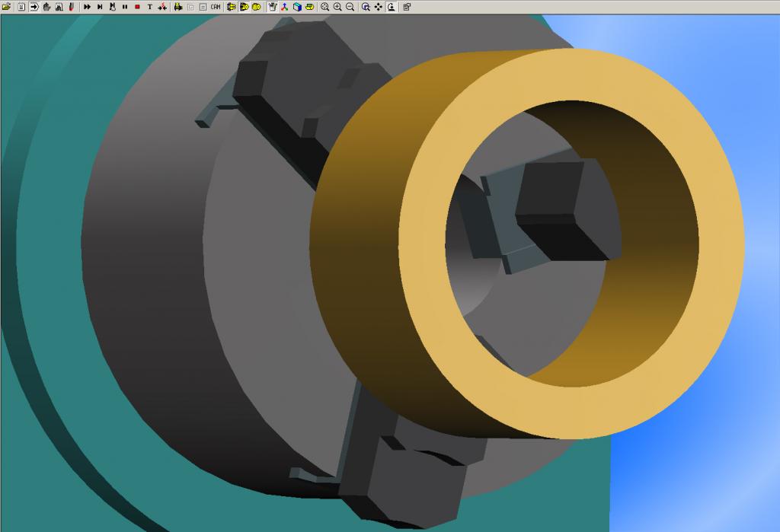
Task: Pause the simulation
Action: [x=125, y=7]
